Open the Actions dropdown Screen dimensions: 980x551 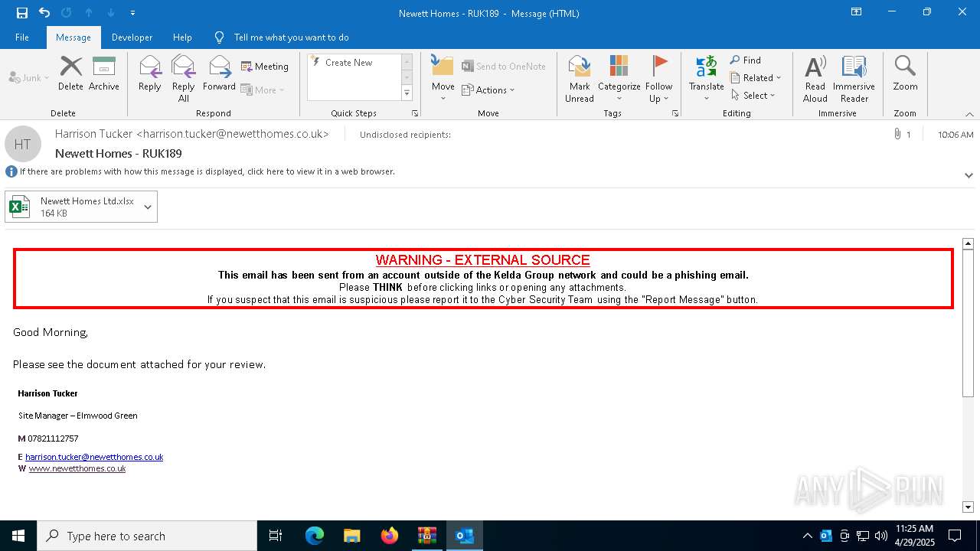pyautogui.click(x=488, y=90)
